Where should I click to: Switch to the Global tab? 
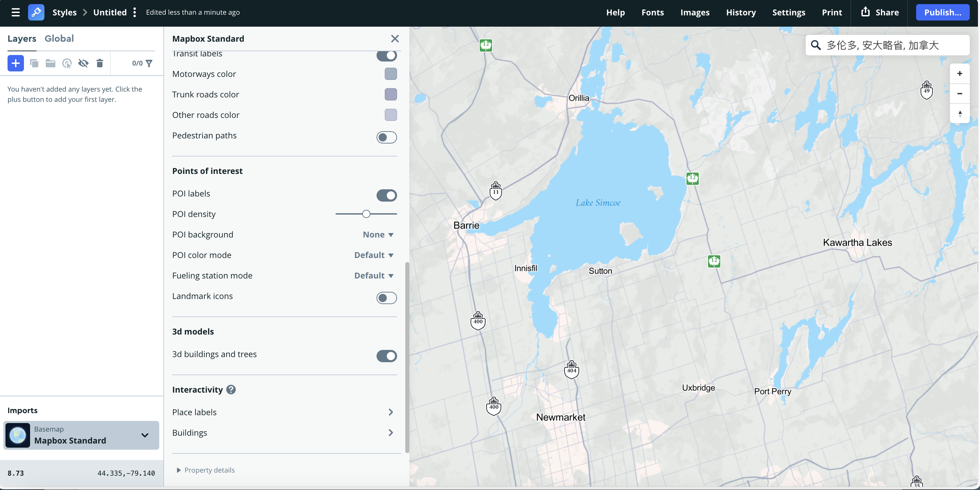tap(59, 38)
